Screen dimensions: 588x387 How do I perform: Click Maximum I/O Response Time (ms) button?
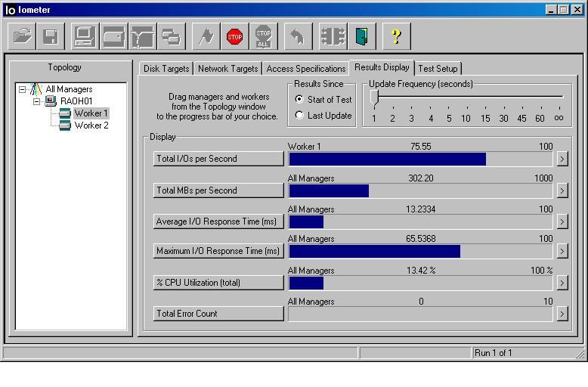(218, 251)
